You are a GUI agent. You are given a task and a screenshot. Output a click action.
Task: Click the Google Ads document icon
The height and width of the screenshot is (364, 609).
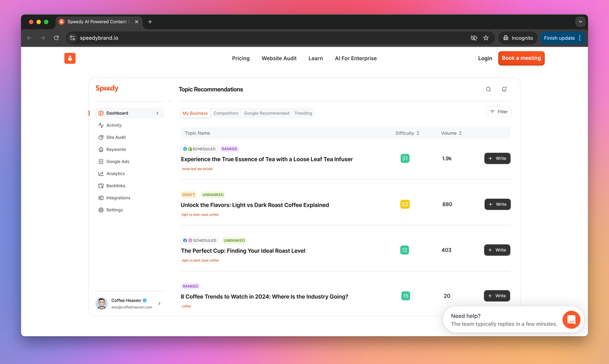point(101,162)
